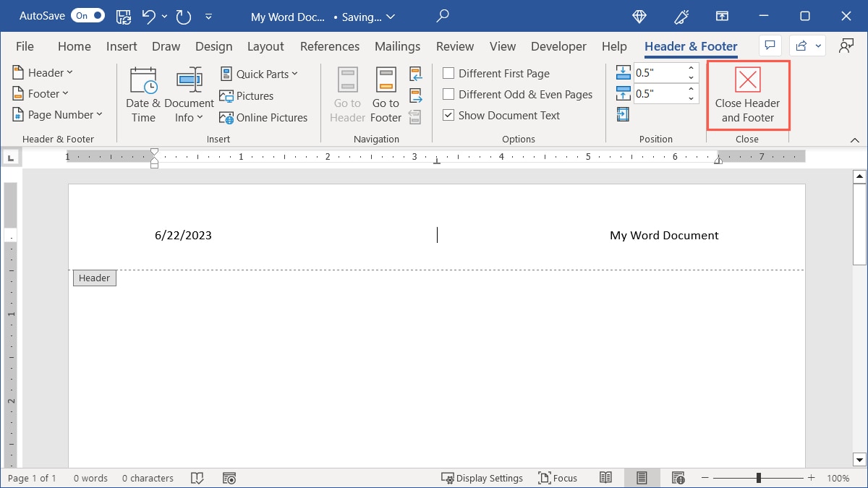
Task: Open the Page Number dropdown
Action: pyautogui.click(x=58, y=114)
